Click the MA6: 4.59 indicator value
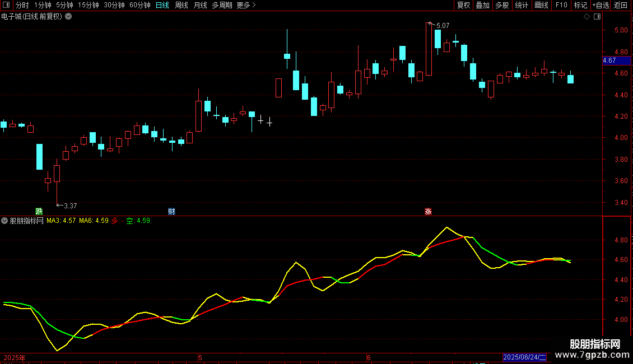This screenshot has height=364, width=633. [94, 221]
